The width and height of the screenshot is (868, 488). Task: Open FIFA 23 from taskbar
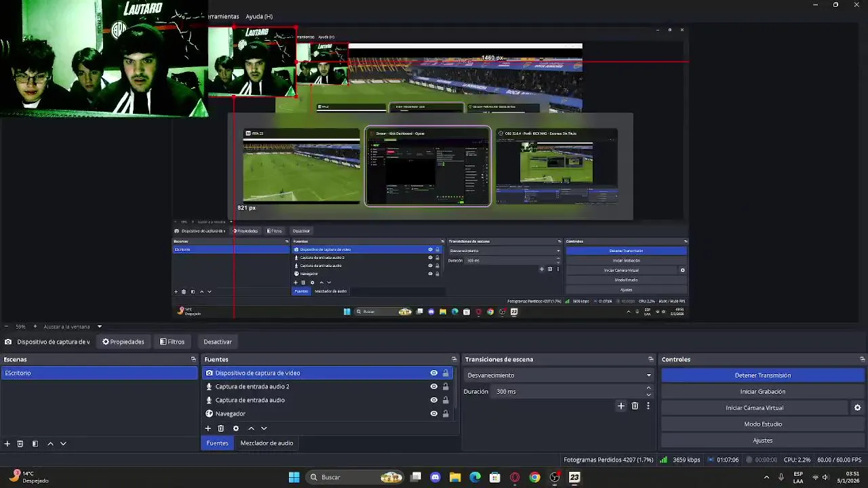tap(574, 477)
